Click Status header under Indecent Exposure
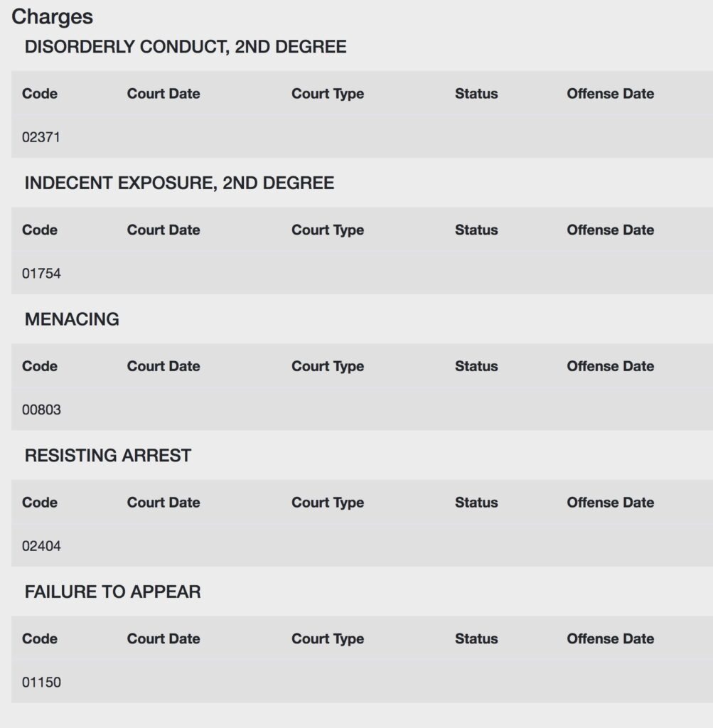Image resolution: width=713 pixels, height=728 pixels. click(476, 230)
